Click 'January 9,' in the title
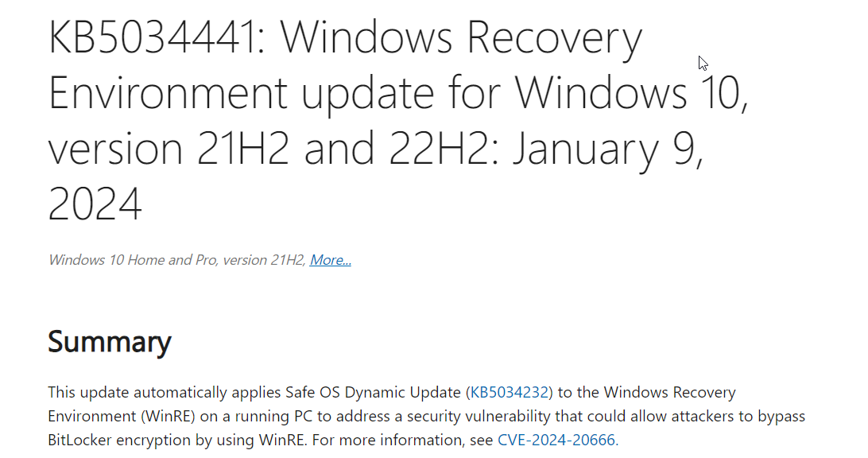This screenshot has height=458, width=868. coord(607,148)
